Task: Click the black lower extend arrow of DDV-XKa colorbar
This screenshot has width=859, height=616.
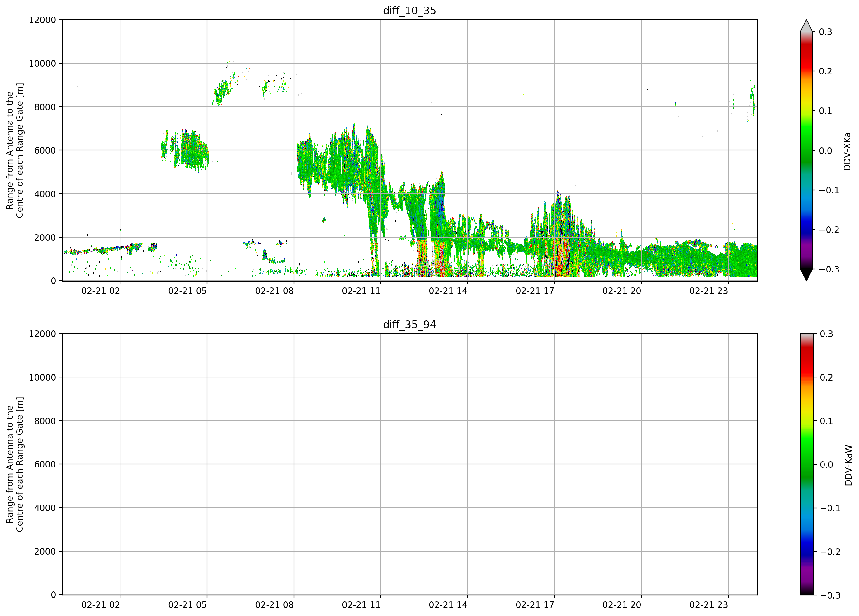Action: (806, 275)
